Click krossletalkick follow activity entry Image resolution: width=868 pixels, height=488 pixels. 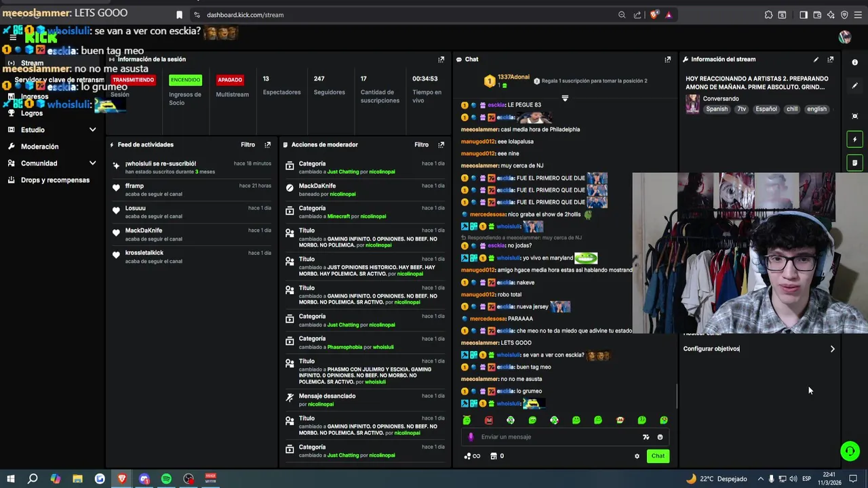point(191,257)
